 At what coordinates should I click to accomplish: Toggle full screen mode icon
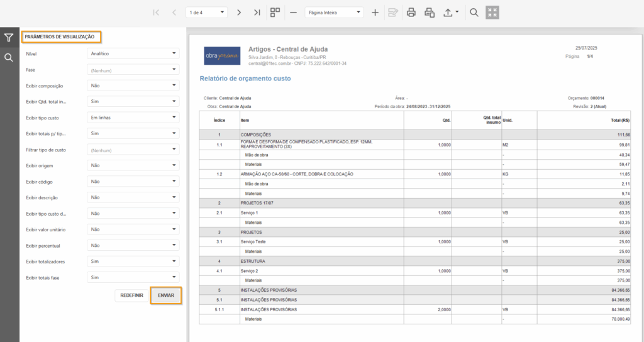[x=492, y=13]
